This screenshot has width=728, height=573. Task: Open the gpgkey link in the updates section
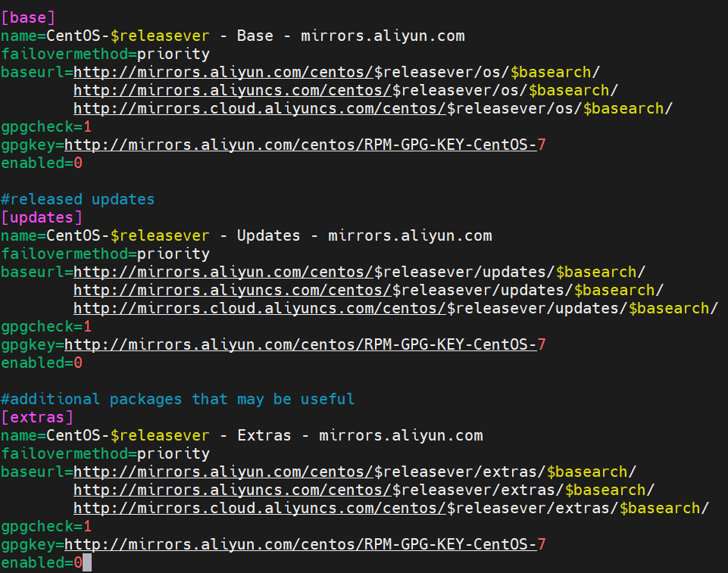pyautogui.click(x=305, y=344)
